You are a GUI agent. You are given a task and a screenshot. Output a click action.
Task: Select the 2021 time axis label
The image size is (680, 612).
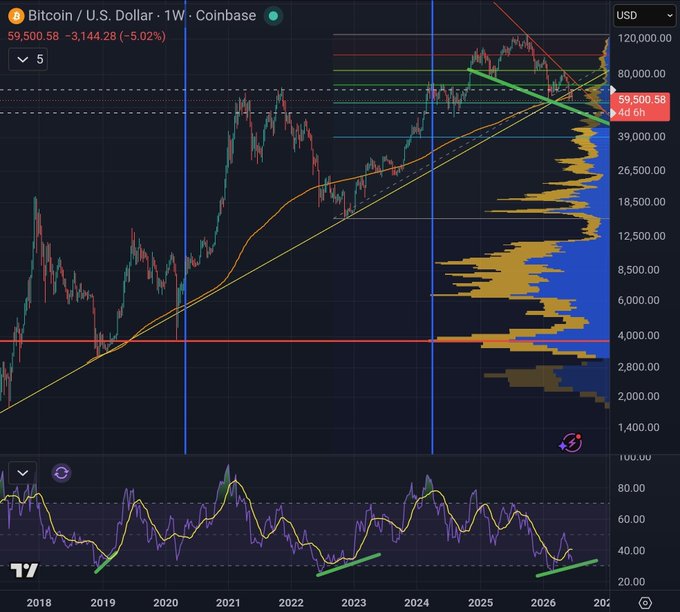(228, 602)
